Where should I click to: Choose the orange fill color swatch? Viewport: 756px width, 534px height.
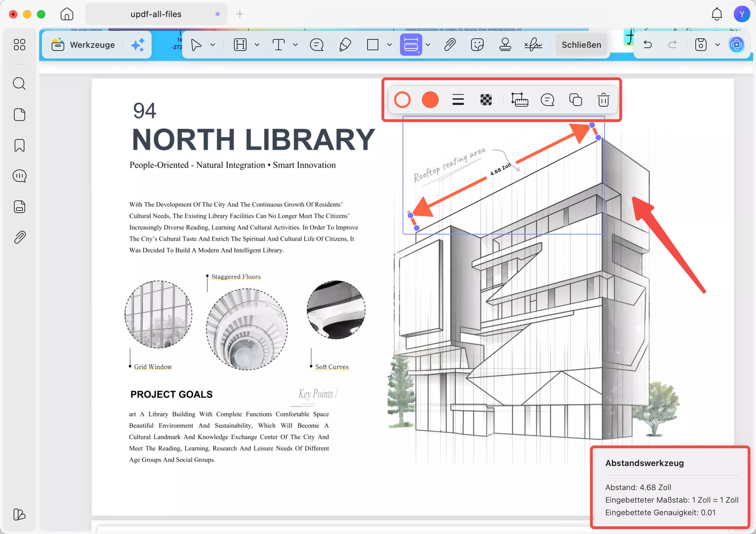coord(430,100)
